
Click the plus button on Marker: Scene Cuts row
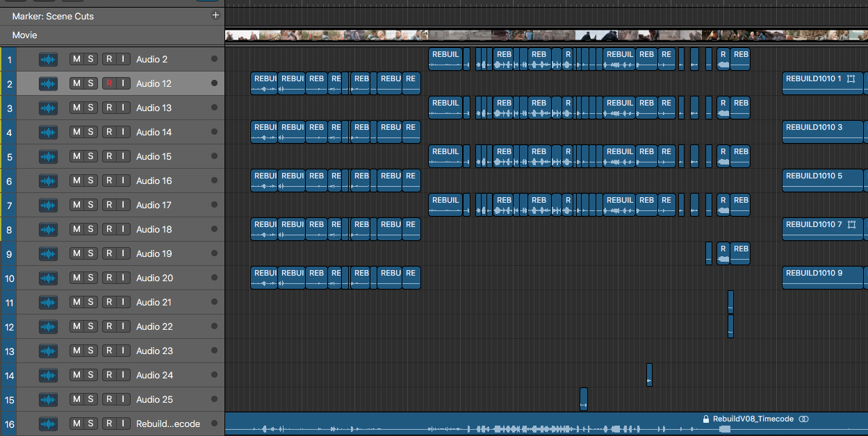click(x=215, y=15)
